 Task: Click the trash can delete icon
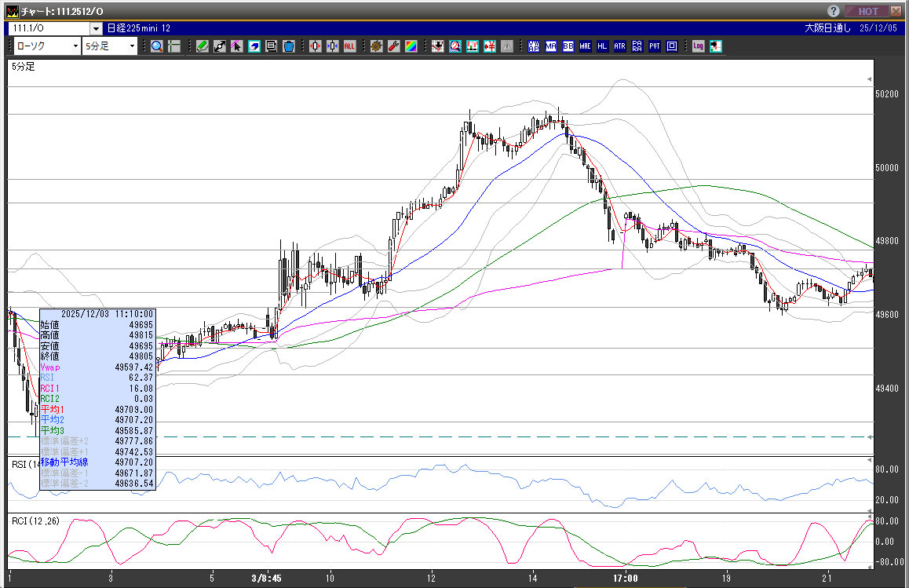click(288, 46)
